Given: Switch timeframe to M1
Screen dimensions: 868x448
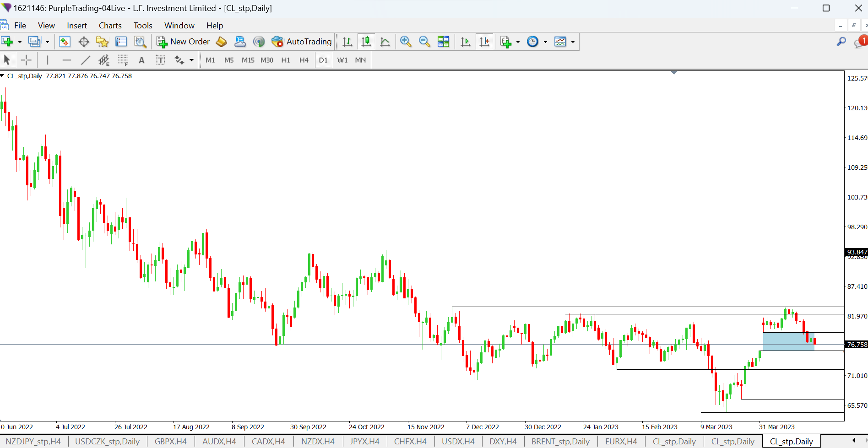Looking at the screenshot, I should pos(210,60).
